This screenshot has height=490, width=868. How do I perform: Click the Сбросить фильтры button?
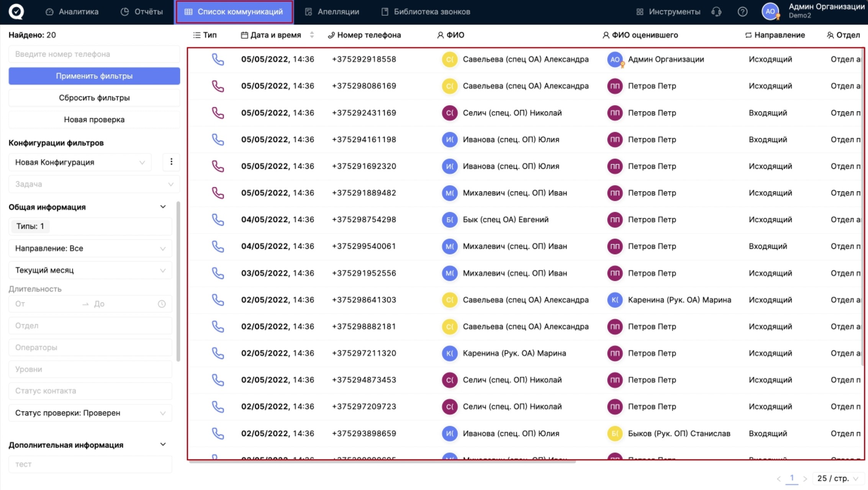[94, 98]
